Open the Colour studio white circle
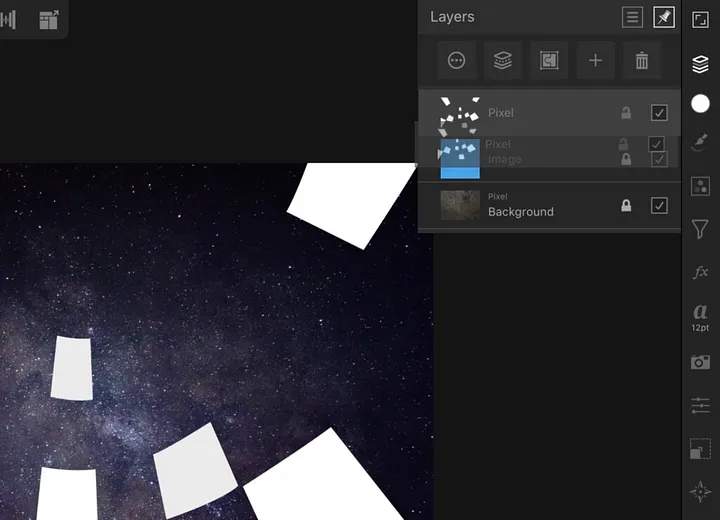Image resolution: width=720 pixels, height=520 pixels. tap(700, 104)
